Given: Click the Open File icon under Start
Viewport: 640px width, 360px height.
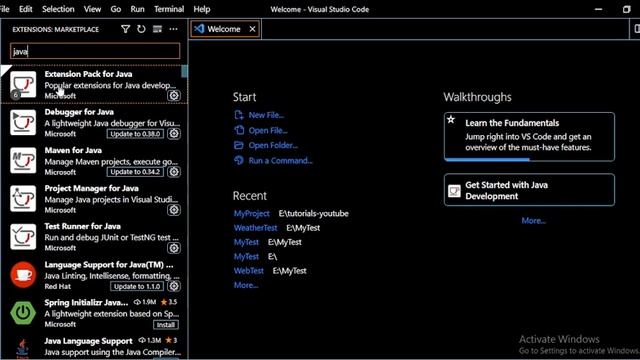Looking at the screenshot, I should [239, 130].
